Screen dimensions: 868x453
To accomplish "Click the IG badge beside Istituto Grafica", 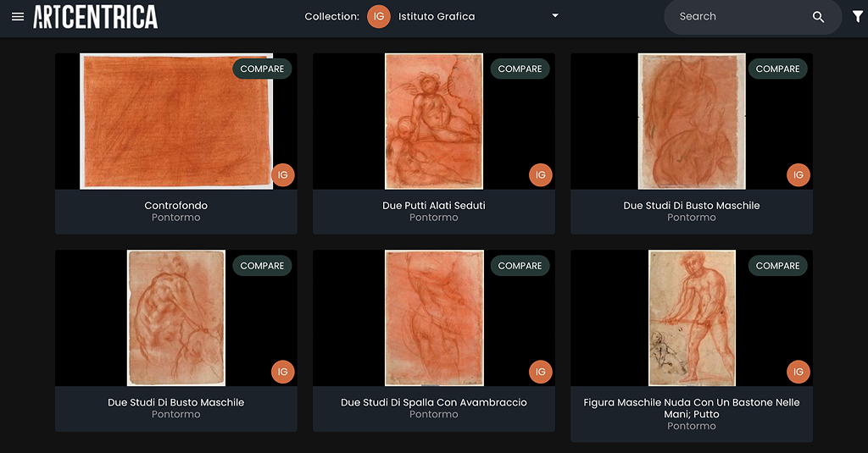I will pos(379,17).
